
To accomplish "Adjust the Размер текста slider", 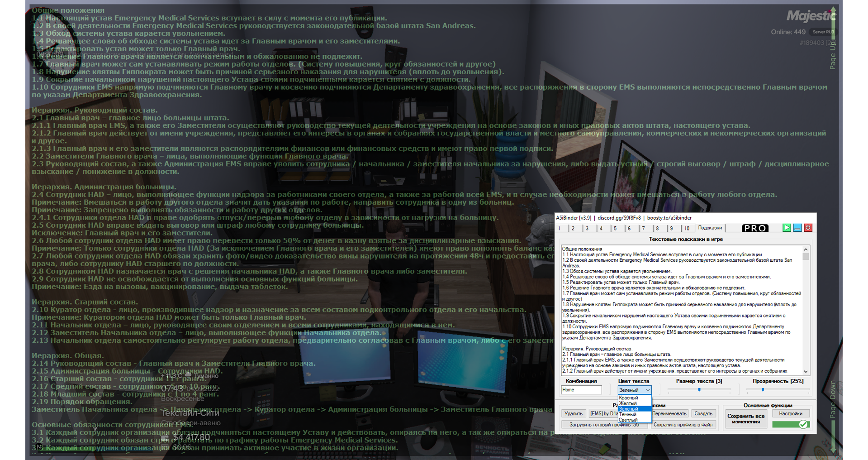I will point(699,389).
